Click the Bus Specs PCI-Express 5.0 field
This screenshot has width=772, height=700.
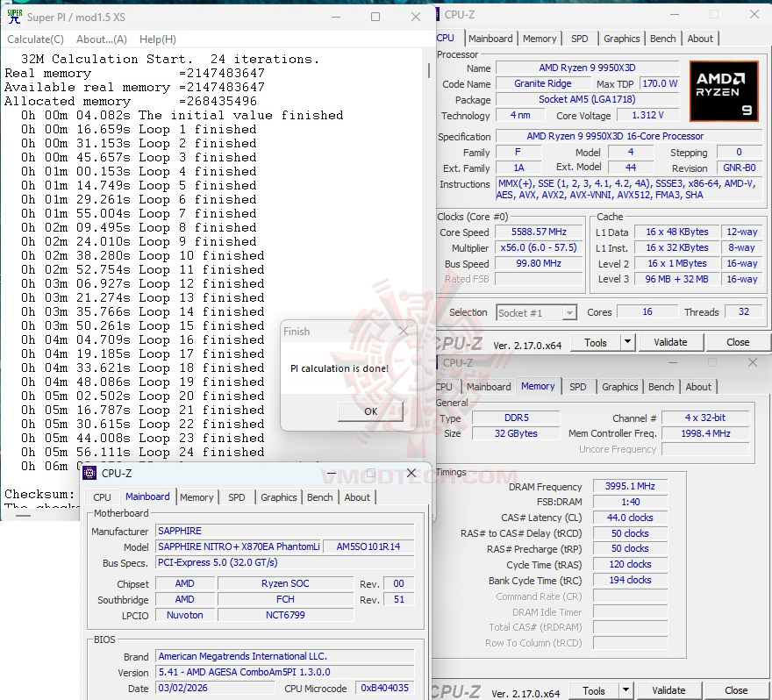(x=285, y=562)
